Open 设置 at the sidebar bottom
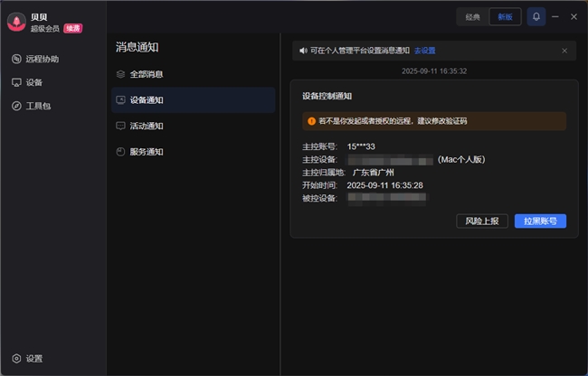The image size is (588, 376). pyautogui.click(x=33, y=359)
